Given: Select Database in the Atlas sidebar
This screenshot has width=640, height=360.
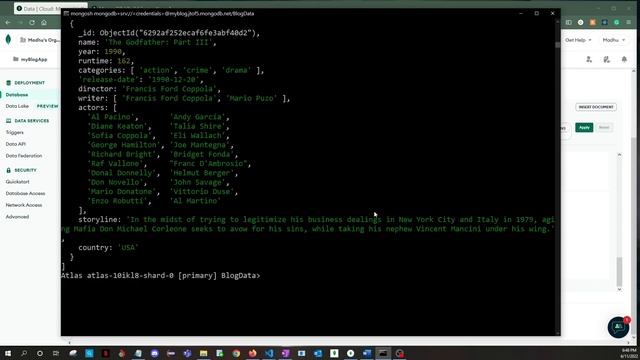Looking at the screenshot, I should coord(17,95).
